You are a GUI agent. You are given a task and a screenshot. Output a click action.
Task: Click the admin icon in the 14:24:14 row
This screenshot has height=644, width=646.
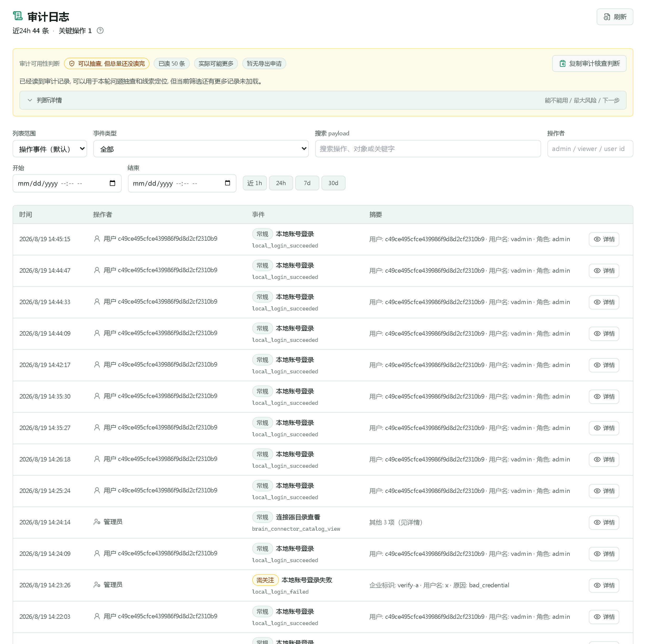97,522
